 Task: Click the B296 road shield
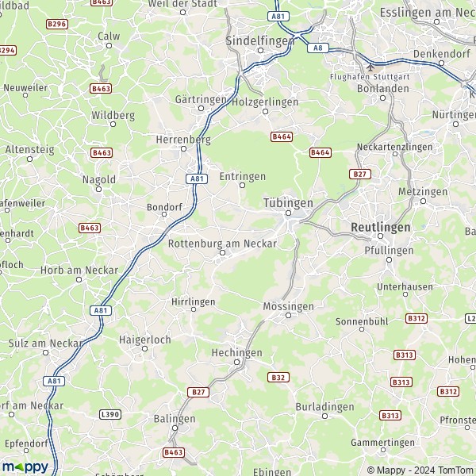point(57,24)
